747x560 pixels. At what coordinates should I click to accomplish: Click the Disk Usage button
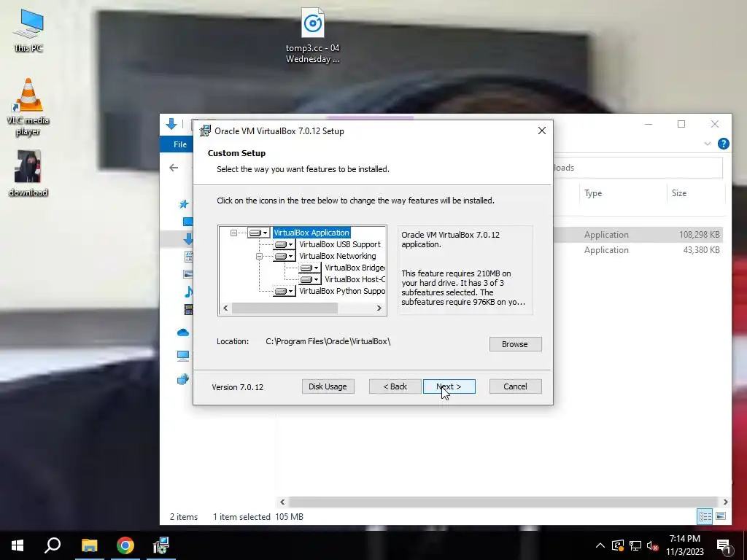click(328, 386)
